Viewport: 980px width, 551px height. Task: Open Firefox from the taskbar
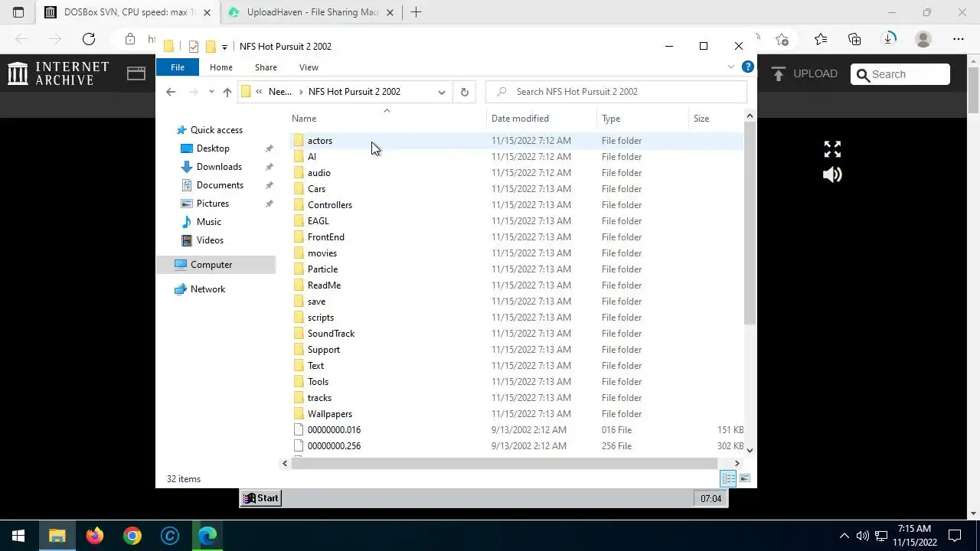coord(95,536)
